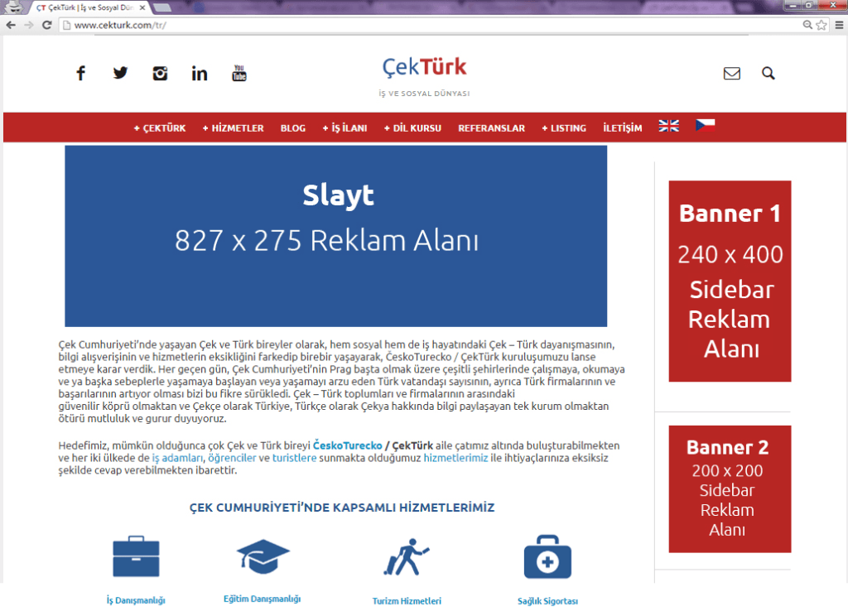Open the LinkedIn profile icon
The width and height of the screenshot is (848, 616).
click(x=199, y=73)
